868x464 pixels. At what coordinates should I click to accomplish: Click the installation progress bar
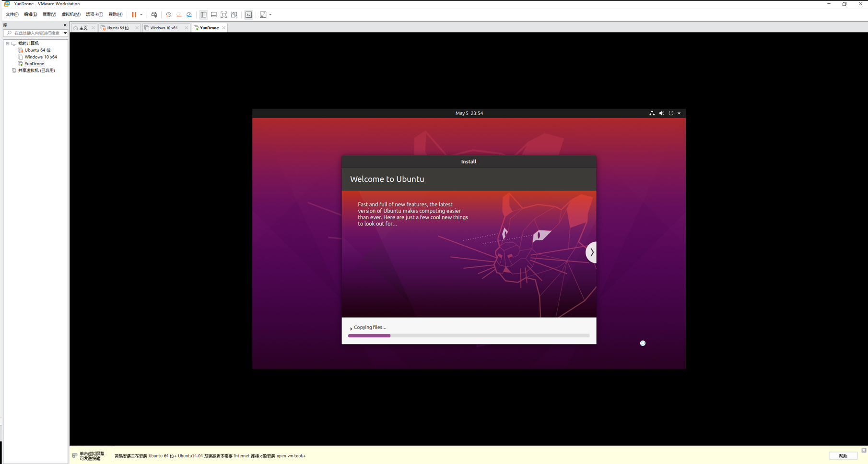pyautogui.click(x=469, y=336)
